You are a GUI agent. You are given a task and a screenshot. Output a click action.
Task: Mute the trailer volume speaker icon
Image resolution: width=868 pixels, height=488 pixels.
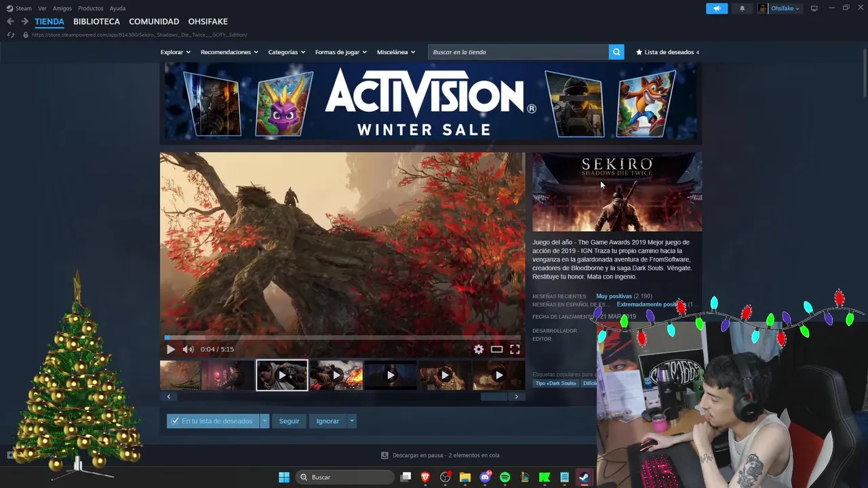(188, 349)
